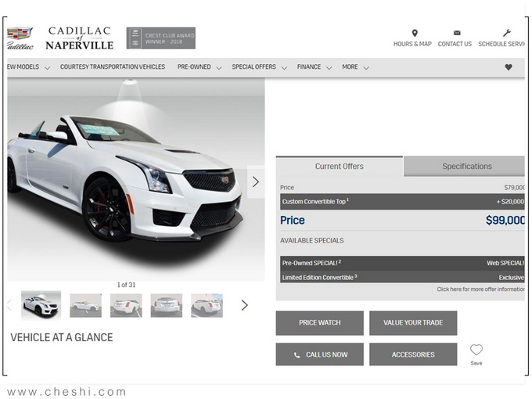Click the main white convertible photo
The width and height of the screenshot is (532, 399).
click(135, 179)
